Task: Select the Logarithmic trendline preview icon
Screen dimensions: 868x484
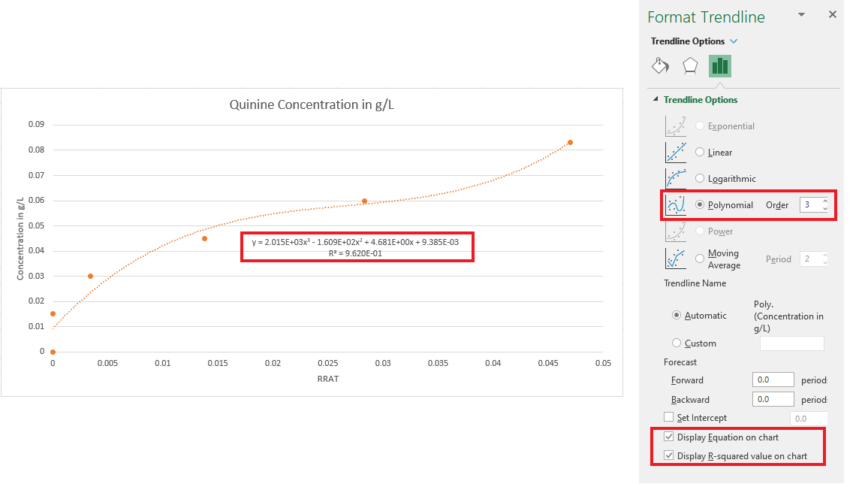Action: pos(675,178)
